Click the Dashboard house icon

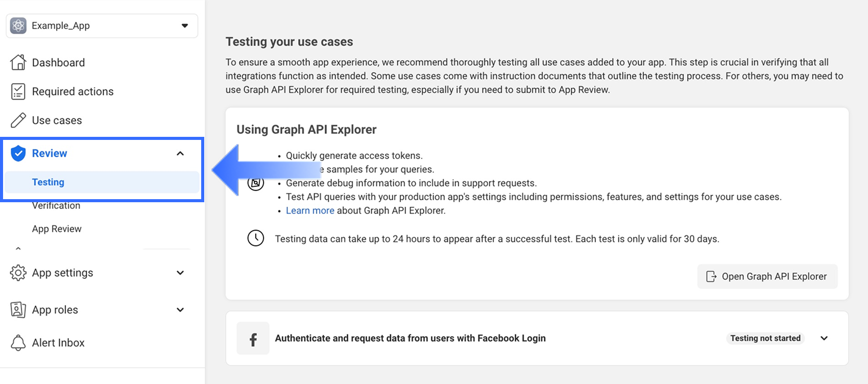[18, 62]
